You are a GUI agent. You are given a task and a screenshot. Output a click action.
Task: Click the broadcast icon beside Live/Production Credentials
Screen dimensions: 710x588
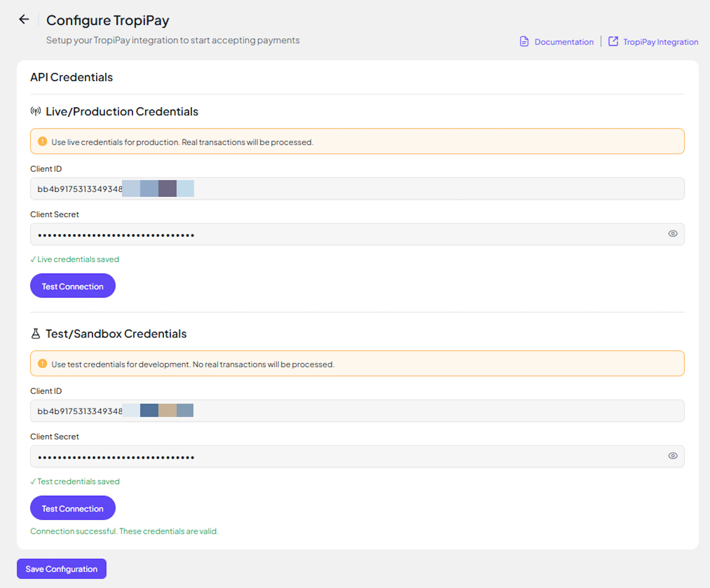[35, 111]
